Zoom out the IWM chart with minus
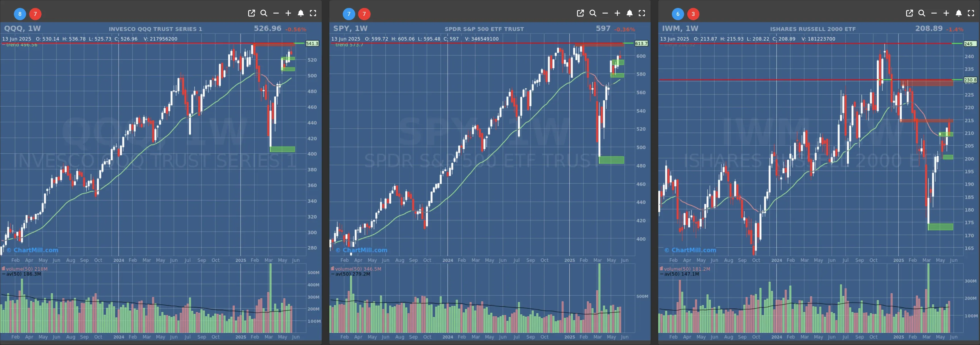This screenshot has width=980, height=345. [934, 13]
